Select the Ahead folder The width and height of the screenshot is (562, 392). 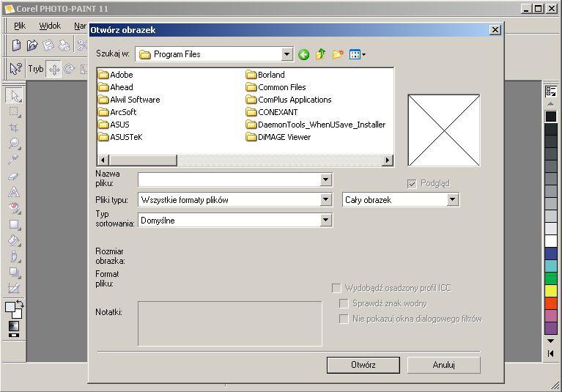[x=116, y=87]
